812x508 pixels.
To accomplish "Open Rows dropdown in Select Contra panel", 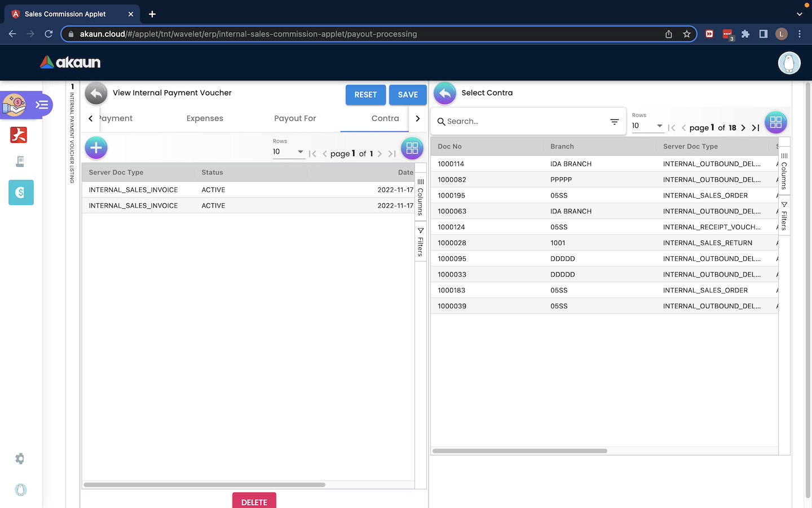I will click(x=647, y=126).
